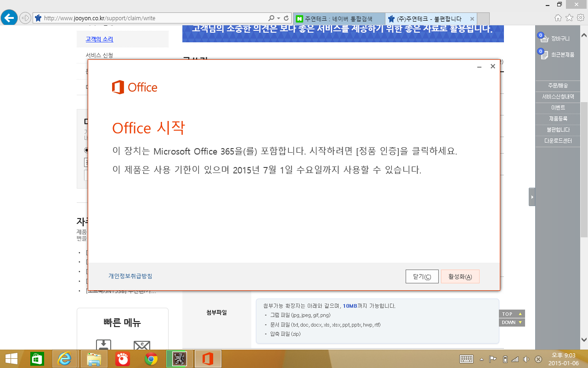The height and width of the screenshot is (368, 588).
Task: Collapse the right quick-menu panel arrow
Action: [532, 197]
